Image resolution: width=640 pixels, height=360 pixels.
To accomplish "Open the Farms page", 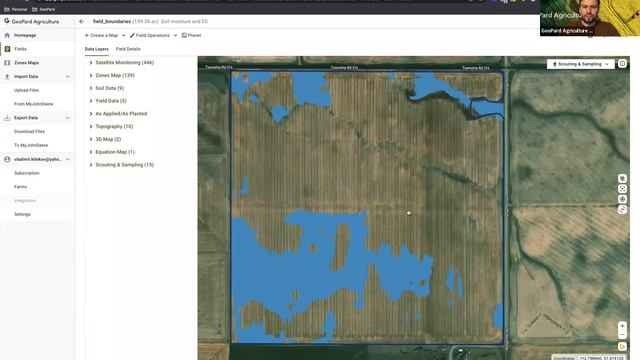I will click(20, 187).
